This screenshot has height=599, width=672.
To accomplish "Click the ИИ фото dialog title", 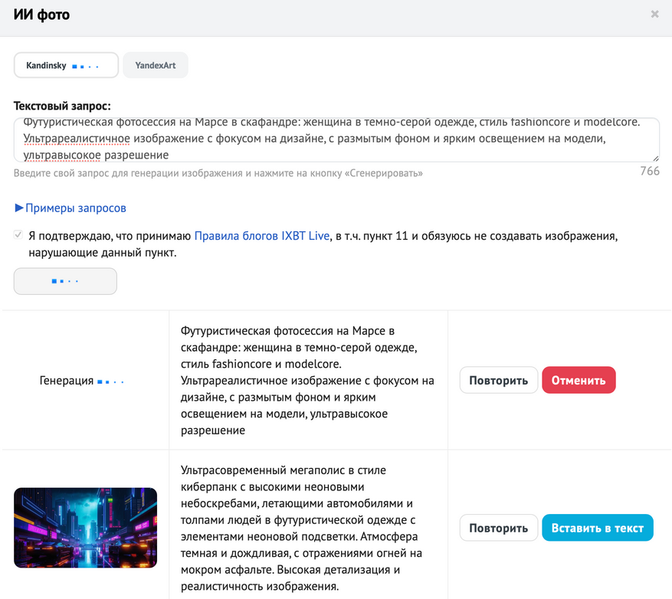I will point(41,16).
